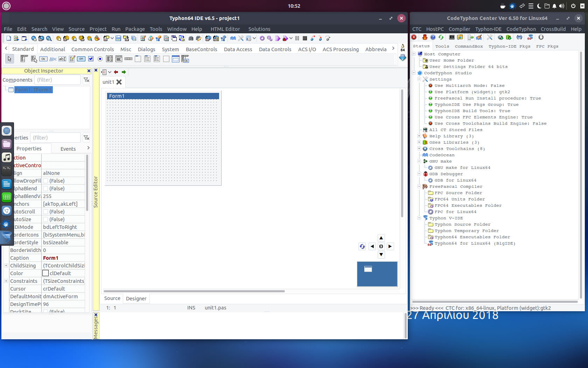This screenshot has width=588, height=368.
Task: Toggle the AutoScroll property checkbox
Action: pyautogui.click(x=45, y=212)
